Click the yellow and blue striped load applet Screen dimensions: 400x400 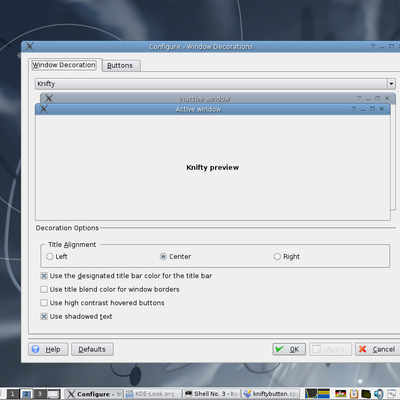(x=324, y=394)
